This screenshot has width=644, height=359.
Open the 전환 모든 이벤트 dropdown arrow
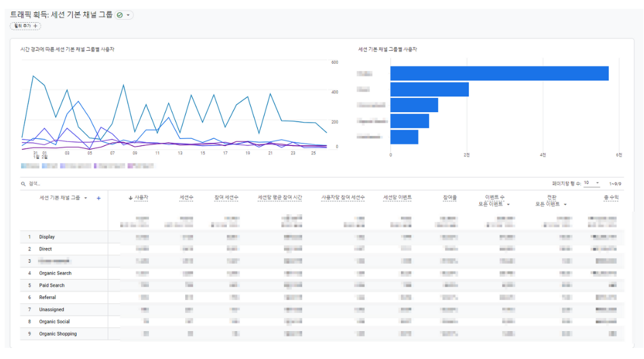[x=565, y=204]
